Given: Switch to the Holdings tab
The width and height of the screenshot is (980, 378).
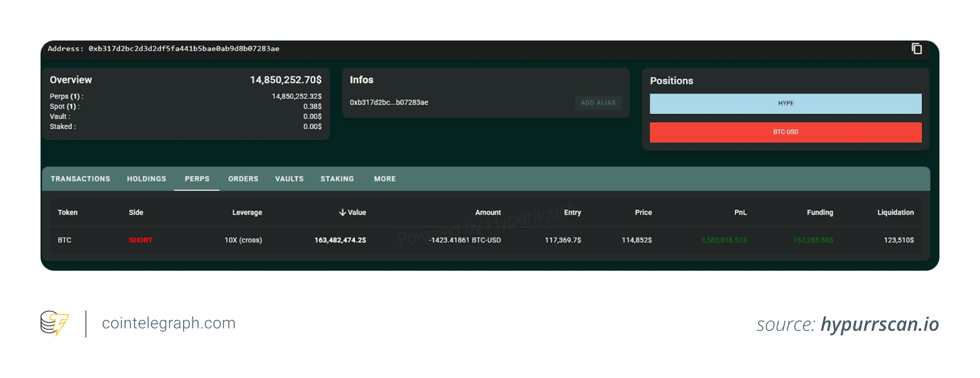Looking at the screenshot, I should point(147,179).
